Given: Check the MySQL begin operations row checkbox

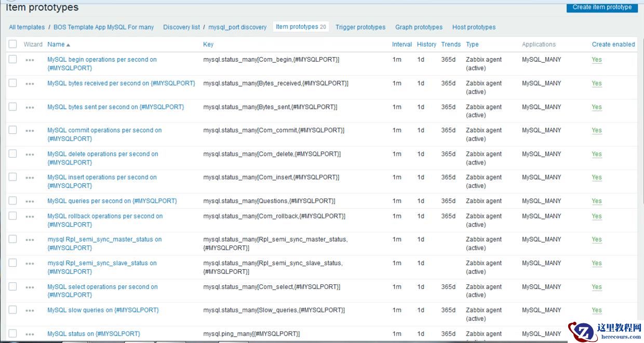Looking at the screenshot, I should [12, 59].
